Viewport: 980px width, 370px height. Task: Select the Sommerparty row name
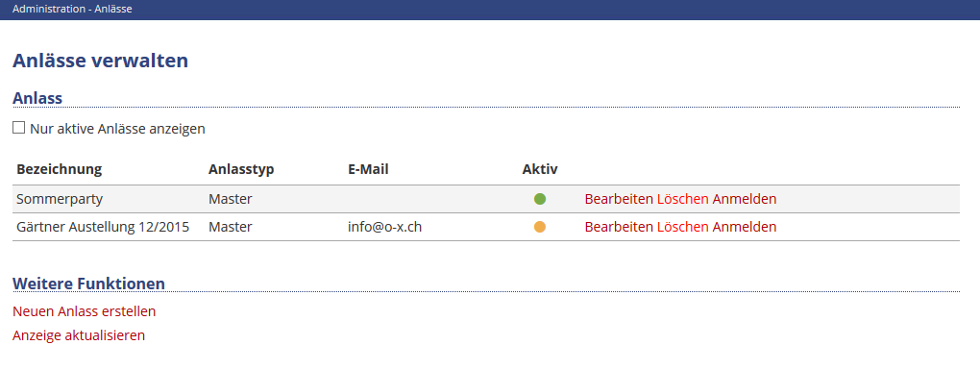[x=60, y=199]
